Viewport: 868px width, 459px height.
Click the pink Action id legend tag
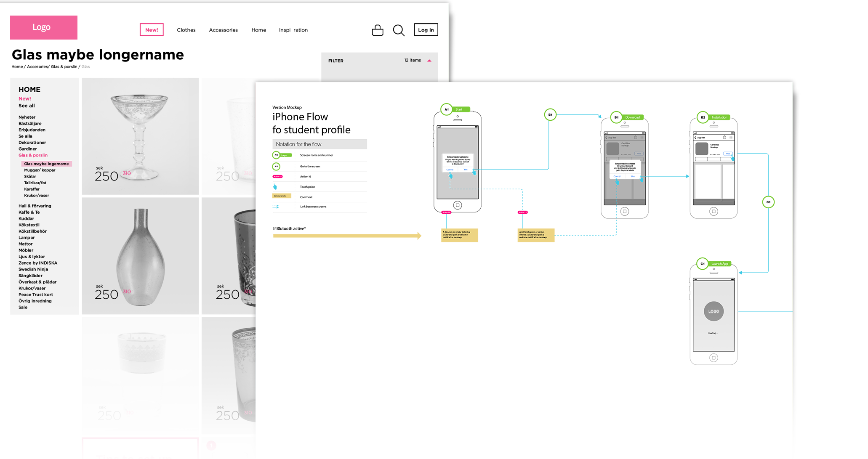pyautogui.click(x=278, y=177)
